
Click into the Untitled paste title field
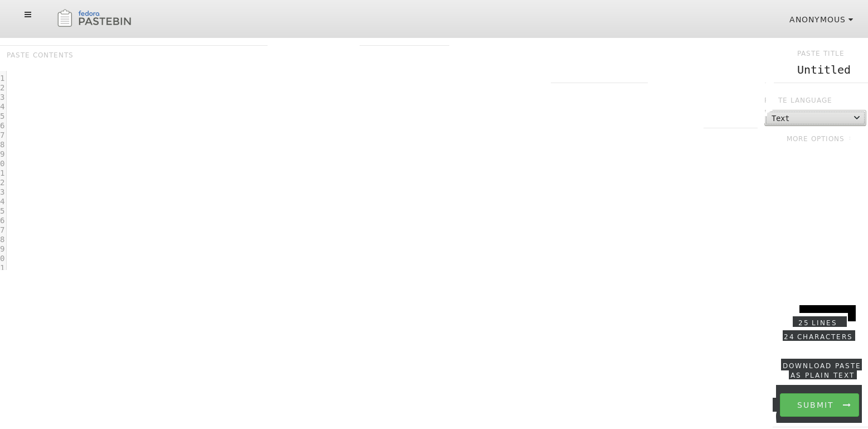click(823, 70)
